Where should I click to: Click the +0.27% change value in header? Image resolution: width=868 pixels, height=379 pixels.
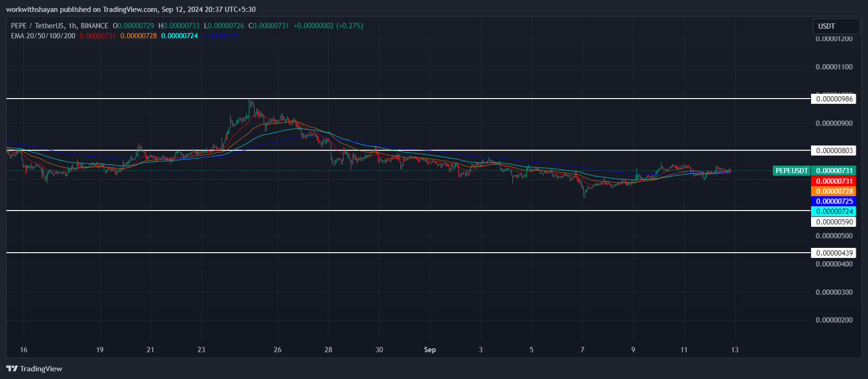pos(350,26)
